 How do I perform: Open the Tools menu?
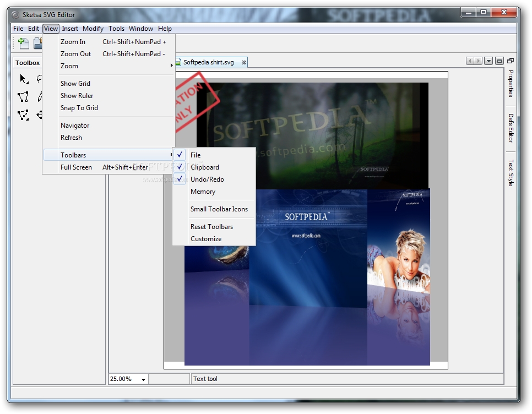coord(116,29)
